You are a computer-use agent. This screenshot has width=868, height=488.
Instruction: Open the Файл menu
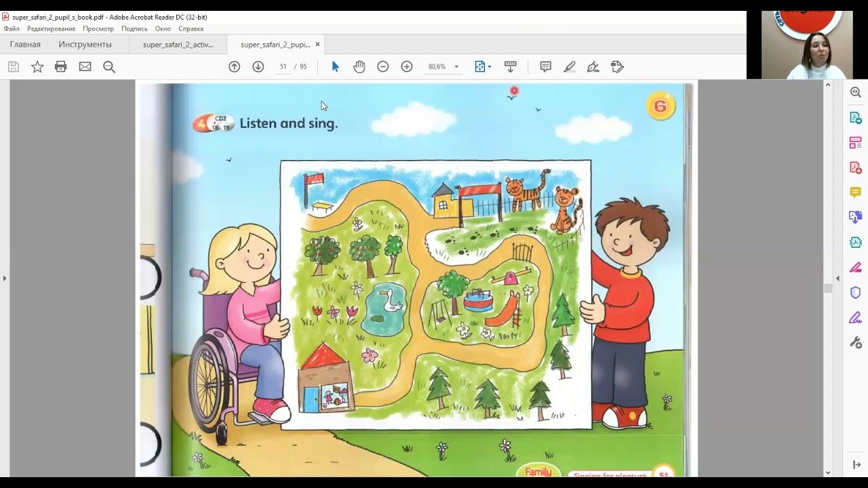(x=12, y=28)
